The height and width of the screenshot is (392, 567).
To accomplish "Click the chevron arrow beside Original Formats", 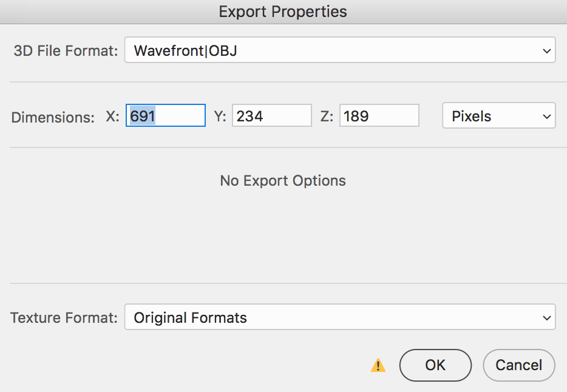I will tap(546, 317).
